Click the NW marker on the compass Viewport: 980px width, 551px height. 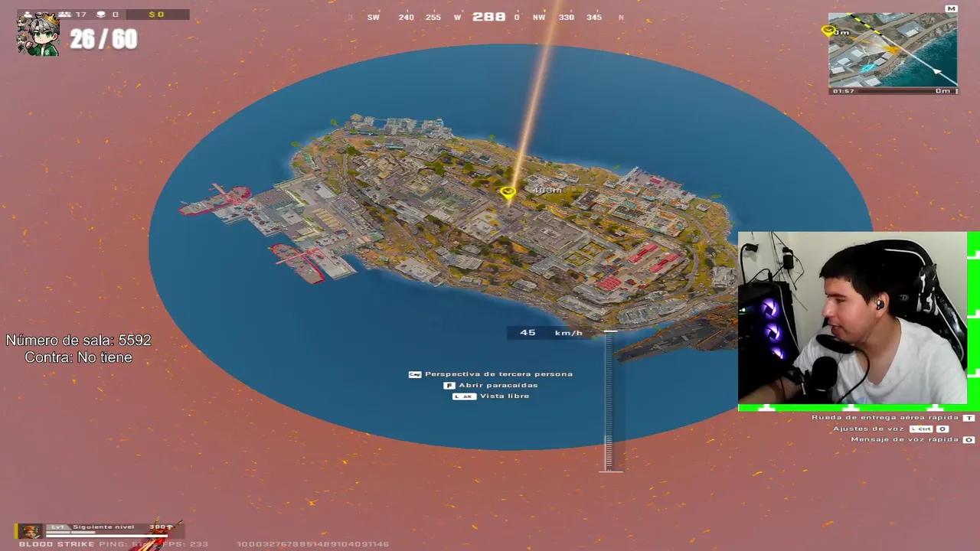coord(539,17)
